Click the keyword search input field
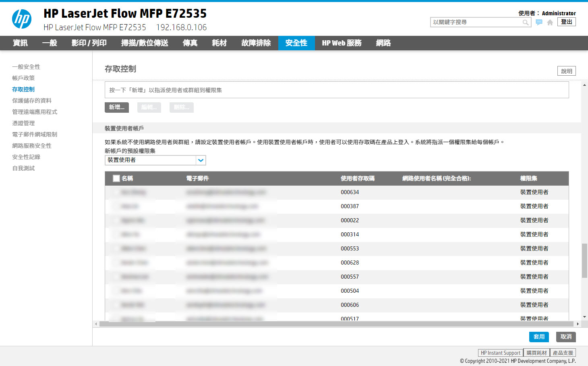 pos(475,22)
